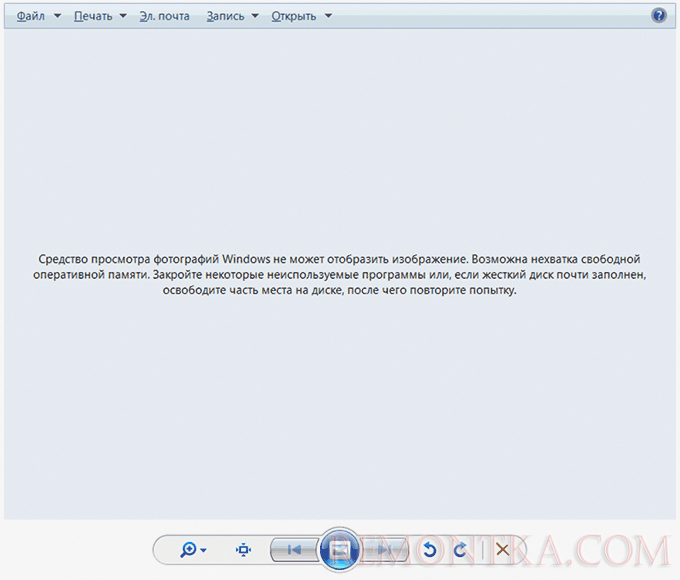680x580 pixels.
Task: Click the error message text about Windows photo viewer
Action: coord(340,275)
